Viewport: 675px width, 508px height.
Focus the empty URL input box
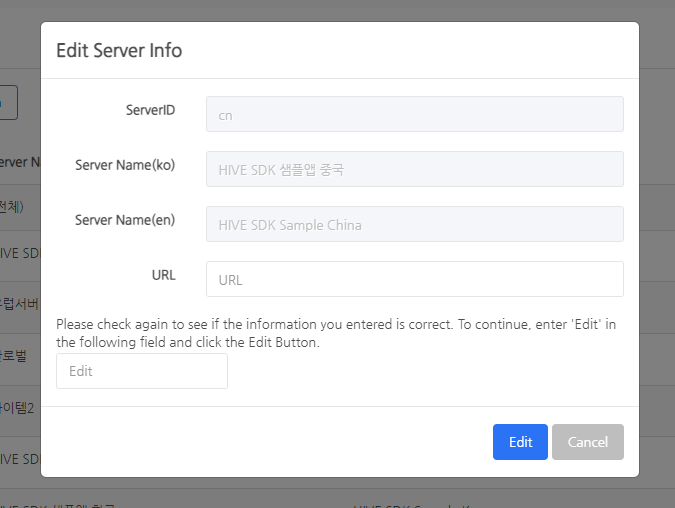coord(414,279)
